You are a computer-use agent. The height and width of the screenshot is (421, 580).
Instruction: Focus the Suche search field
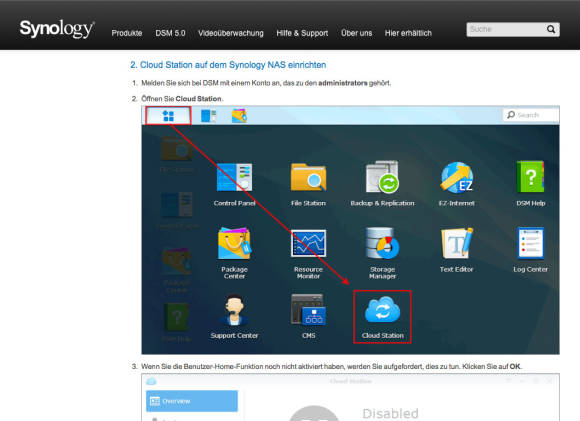(x=505, y=29)
